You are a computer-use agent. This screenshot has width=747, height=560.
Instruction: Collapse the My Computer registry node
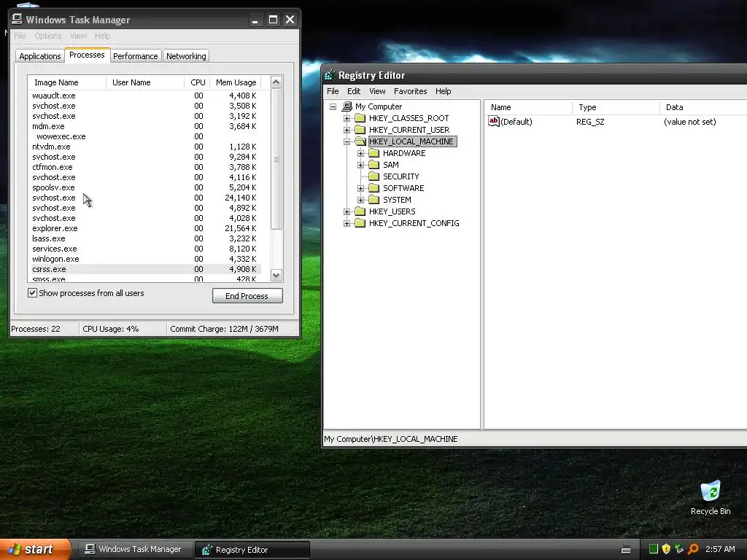[333, 106]
